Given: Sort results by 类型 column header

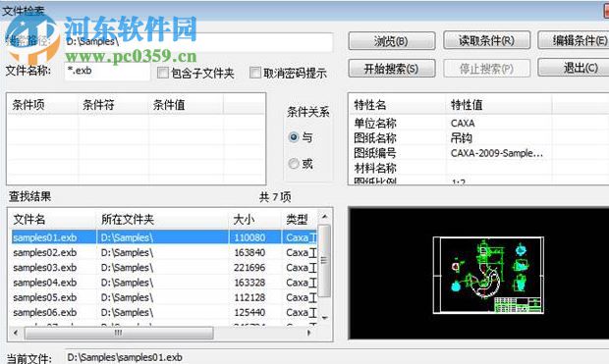Looking at the screenshot, I should [300, 220].
